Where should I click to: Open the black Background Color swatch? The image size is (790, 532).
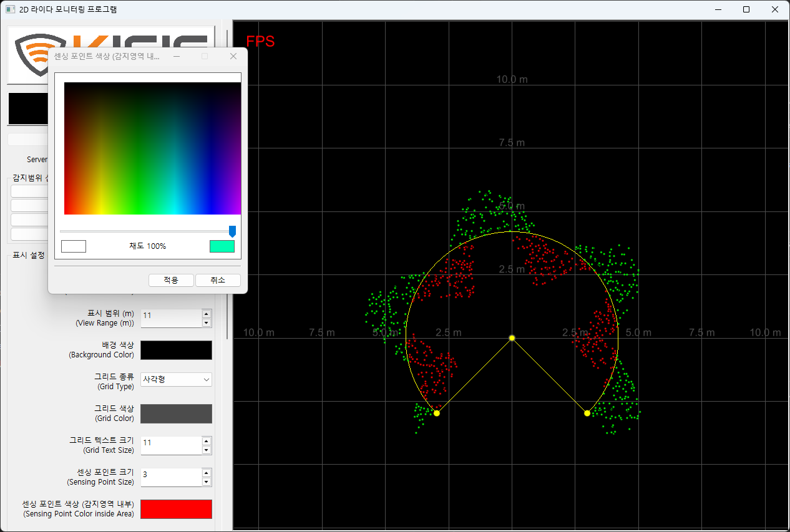point(176,350)
